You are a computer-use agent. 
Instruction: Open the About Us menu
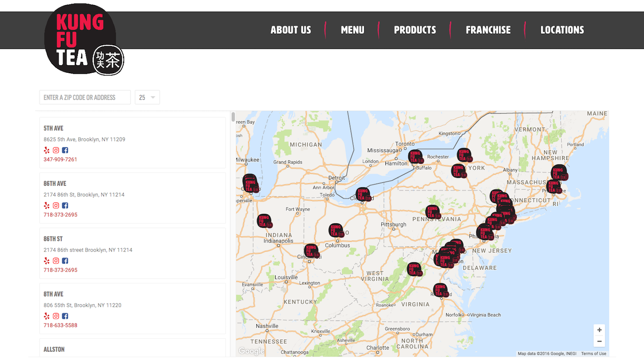tap(291, 30)
